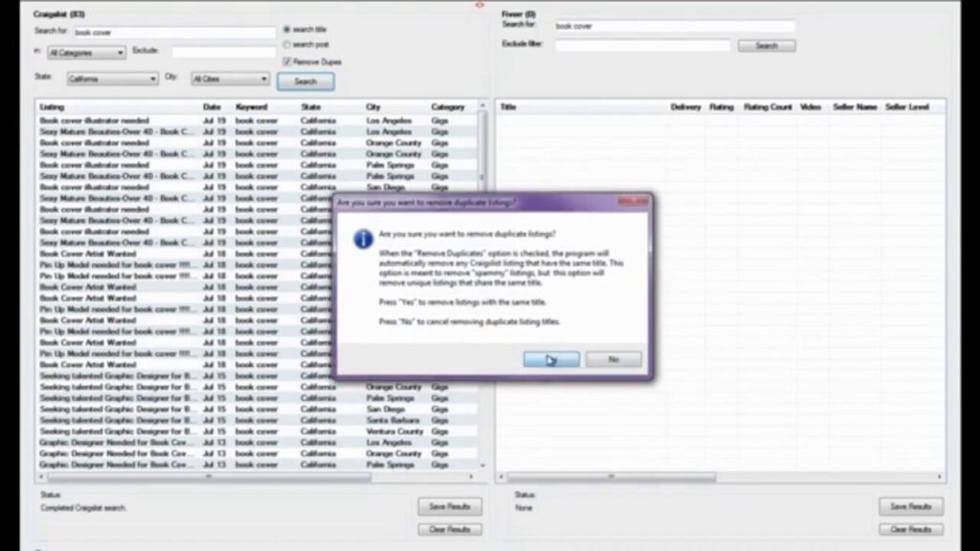Viewport: 980px width, 551px height.
Task: Clear Results in the Fiverr panel
Action: pos(911,529)
